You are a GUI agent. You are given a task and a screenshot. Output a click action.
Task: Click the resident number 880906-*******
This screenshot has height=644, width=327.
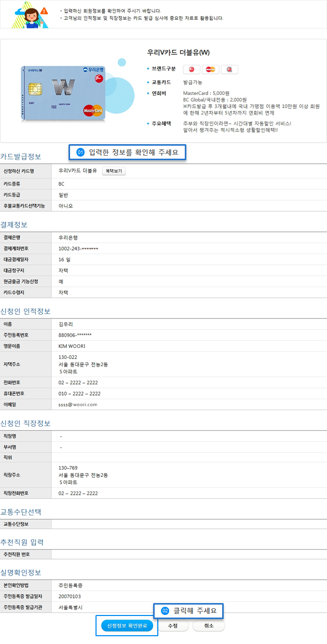pyautogui.click(x=75, y=335)
